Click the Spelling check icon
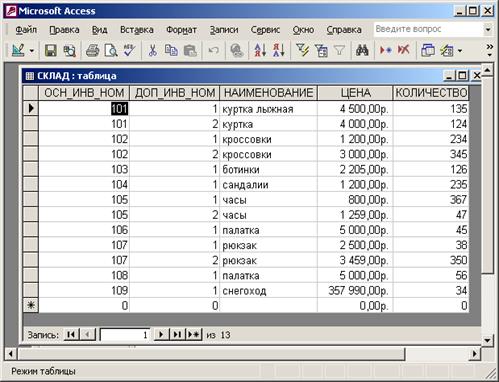The image size is (499, 382). click(x=129, y=51)
